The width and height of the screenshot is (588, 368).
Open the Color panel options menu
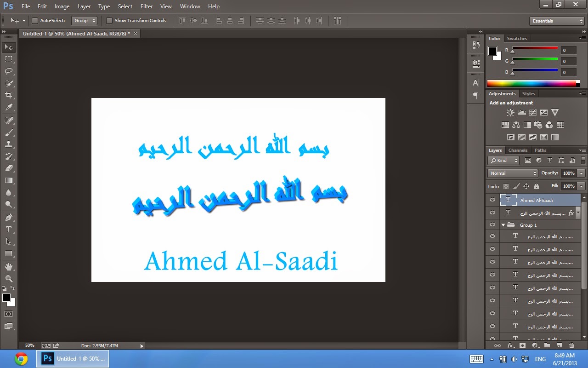coord(583,39)
